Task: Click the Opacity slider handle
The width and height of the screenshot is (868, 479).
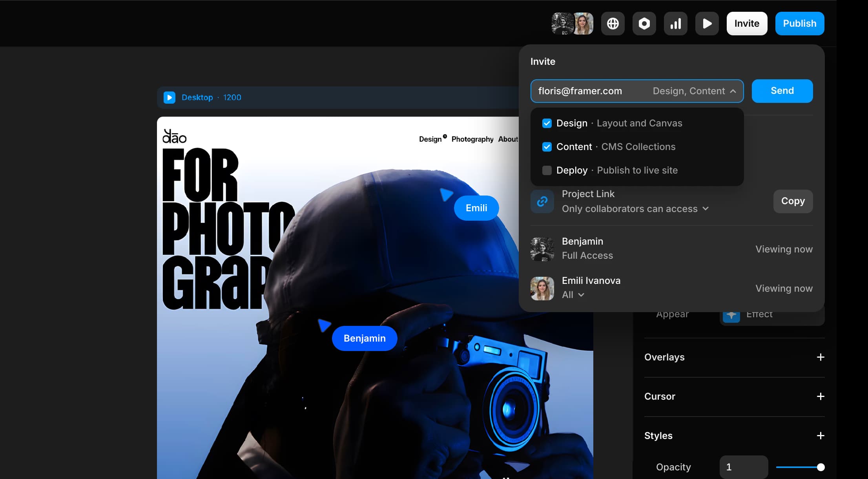Action: click(821, 467)
